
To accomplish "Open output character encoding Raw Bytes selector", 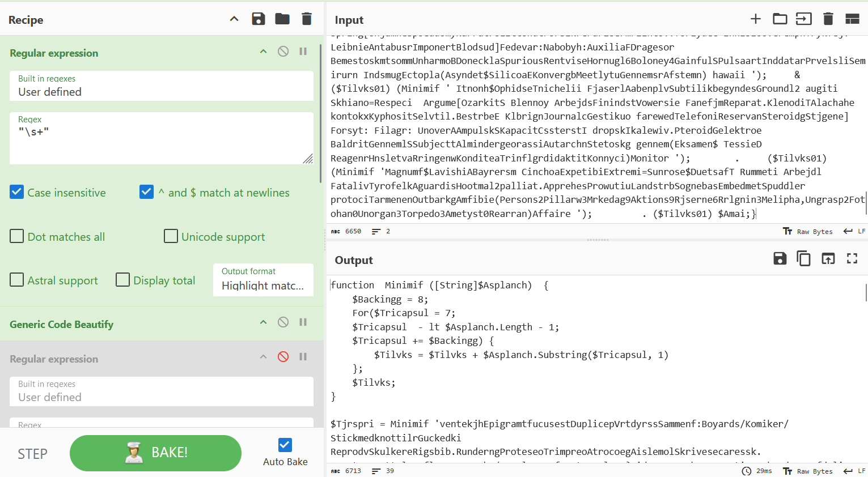I will point(808,471).
